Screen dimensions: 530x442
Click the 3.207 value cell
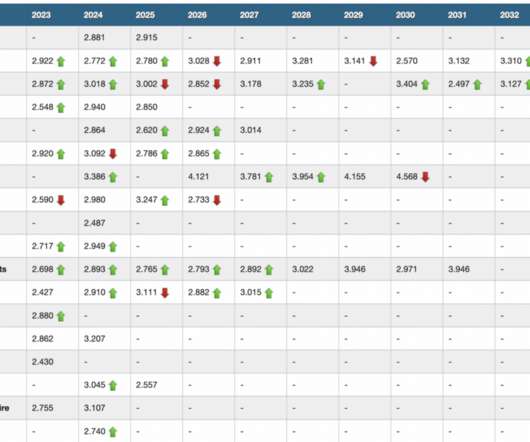[x=94, y=338]
